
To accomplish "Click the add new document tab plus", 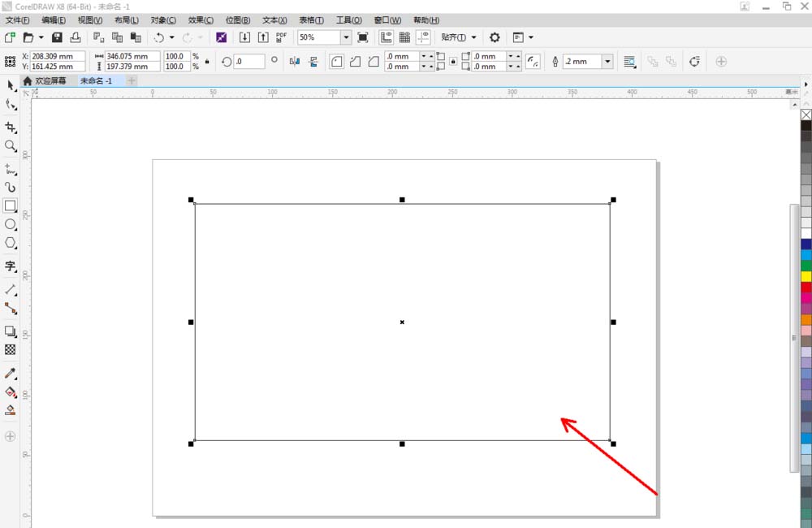I will coord(132,81).
